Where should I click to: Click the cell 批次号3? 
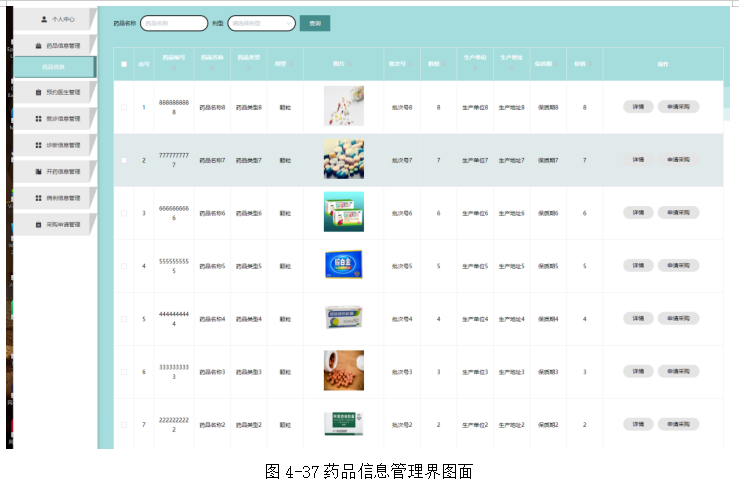coord(402,372)
